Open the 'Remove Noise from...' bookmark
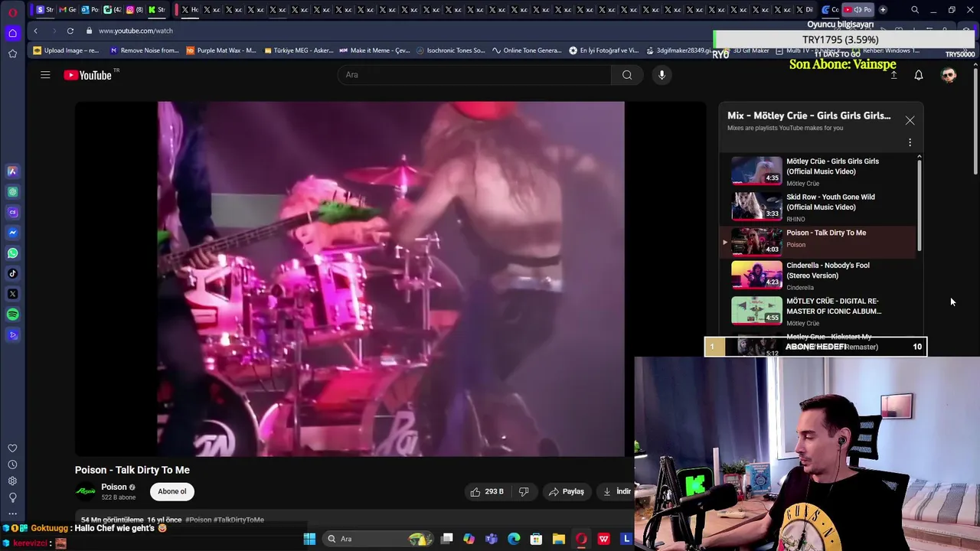 click(x=145, y=51)
